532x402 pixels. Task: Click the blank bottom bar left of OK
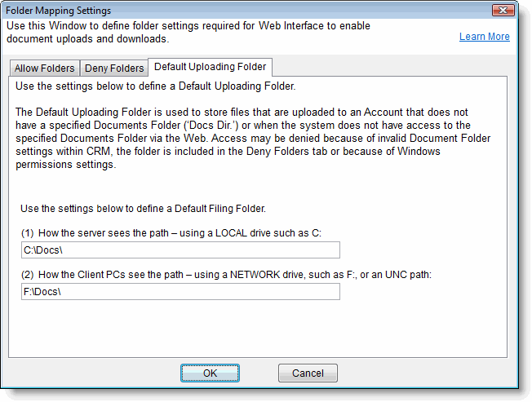pyautogui.click(x=90, y=373)
